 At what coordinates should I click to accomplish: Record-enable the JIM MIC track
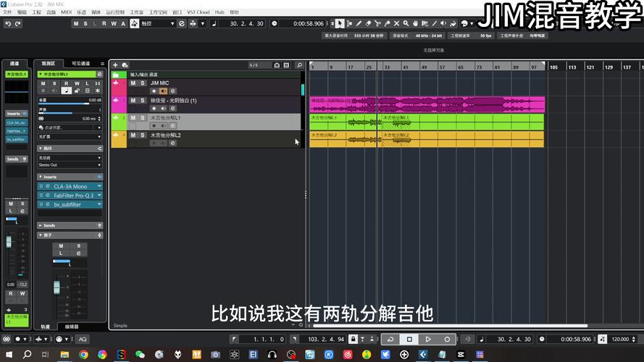coord(154,91)
